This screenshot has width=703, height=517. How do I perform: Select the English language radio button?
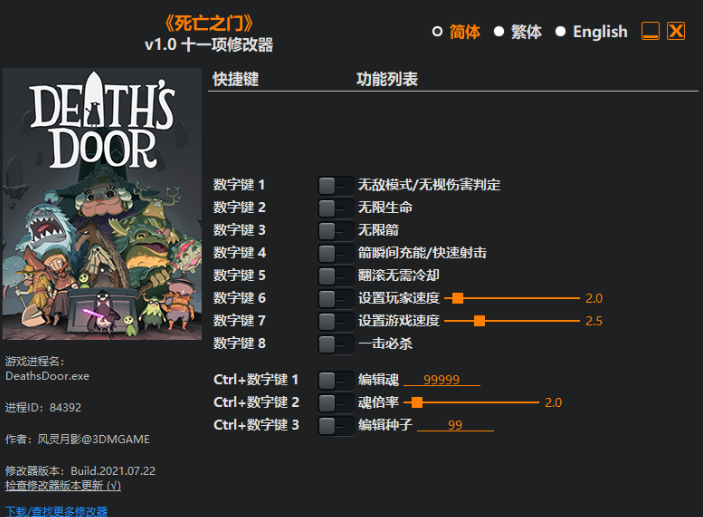pyautogui.click(x=560, y=31)
